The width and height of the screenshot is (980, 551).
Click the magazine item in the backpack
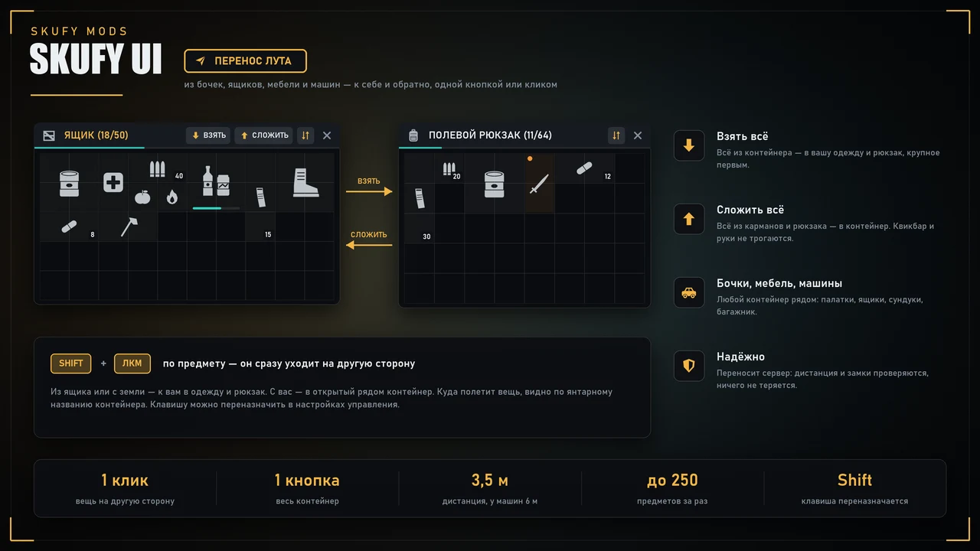[x=420, y=198]
